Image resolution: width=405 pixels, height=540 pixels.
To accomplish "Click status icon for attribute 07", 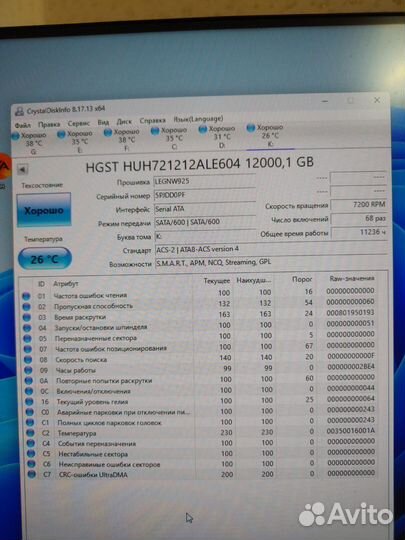I will (28, 349).
